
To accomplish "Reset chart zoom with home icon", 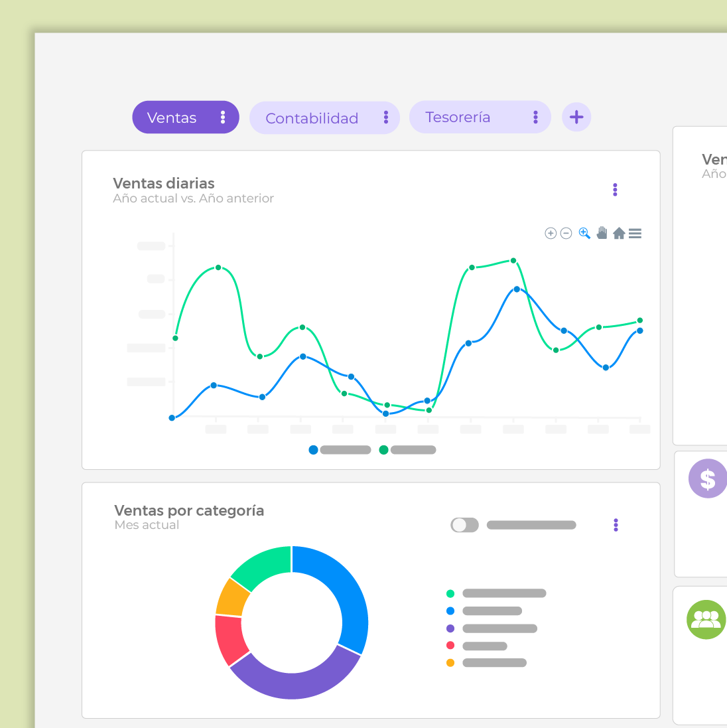I will (x=618, y=233).
